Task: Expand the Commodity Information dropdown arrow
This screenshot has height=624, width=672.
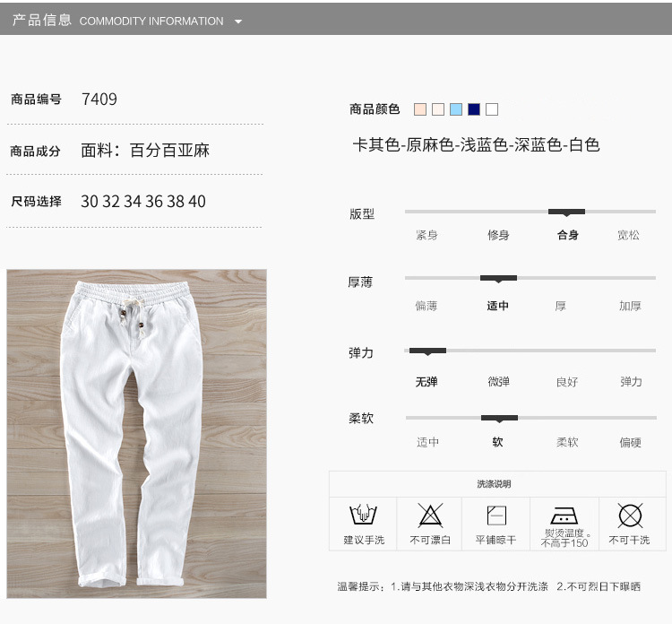Action: tap(238, 22)
